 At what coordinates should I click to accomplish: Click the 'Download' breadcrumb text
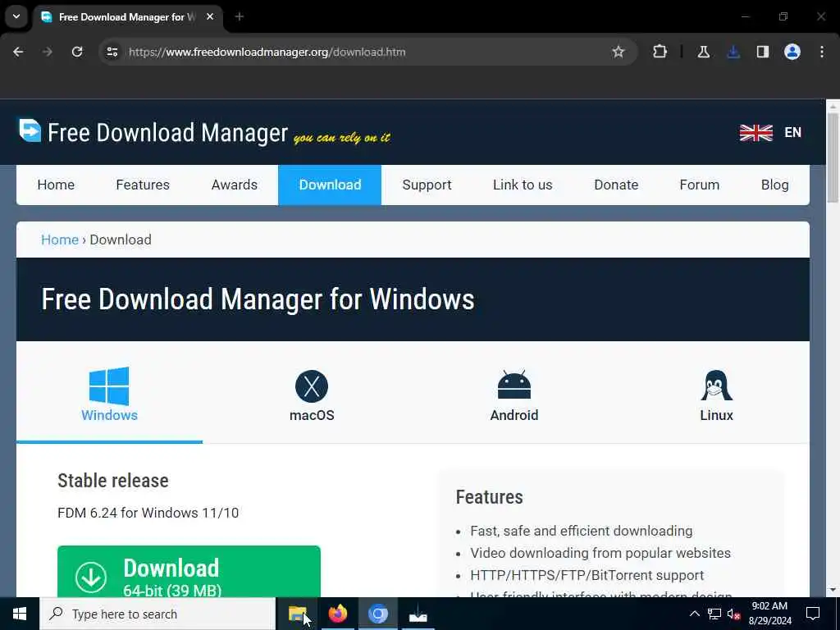(x=121, y=240)
